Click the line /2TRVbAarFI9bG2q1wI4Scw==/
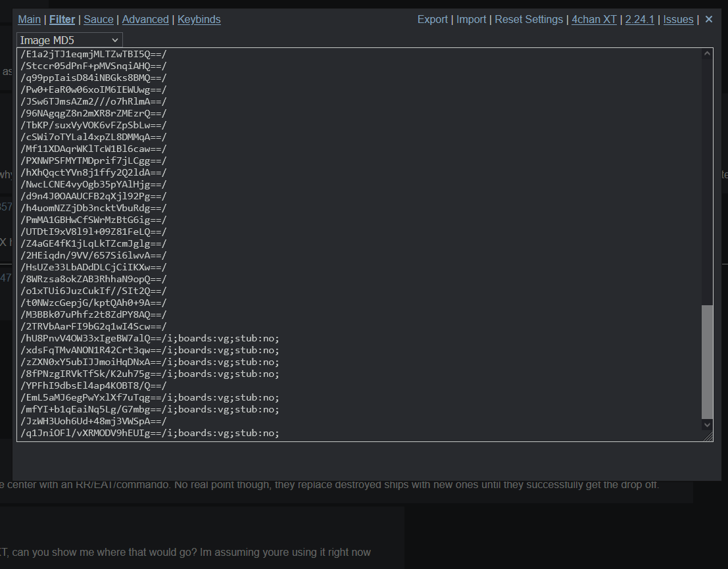The image size is (728, 569). coord(93,326)
